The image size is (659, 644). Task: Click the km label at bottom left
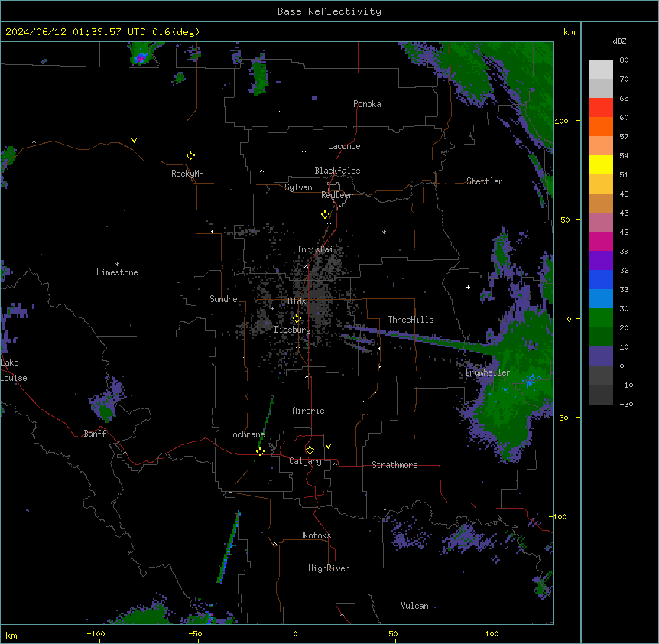click(x=11, y=635)
